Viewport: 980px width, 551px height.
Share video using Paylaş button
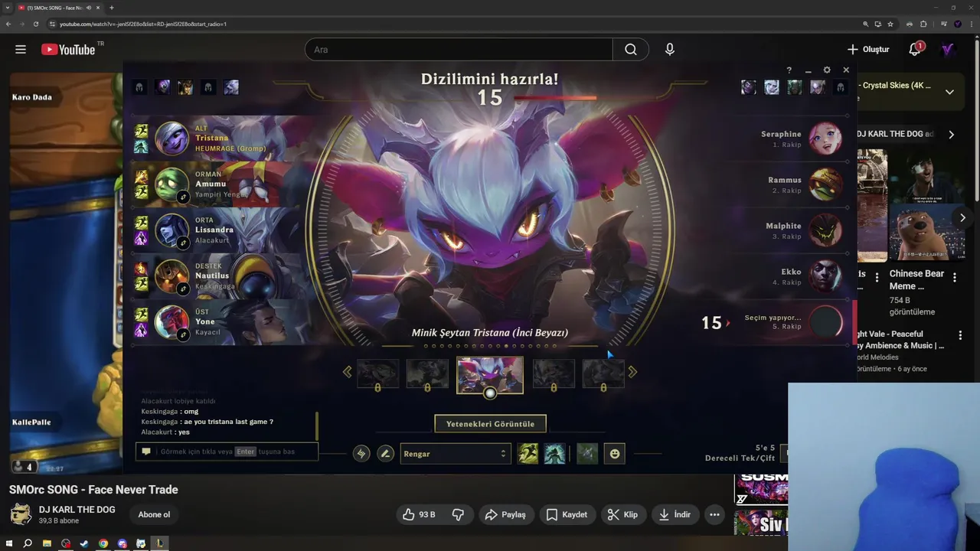coord(505,515)
